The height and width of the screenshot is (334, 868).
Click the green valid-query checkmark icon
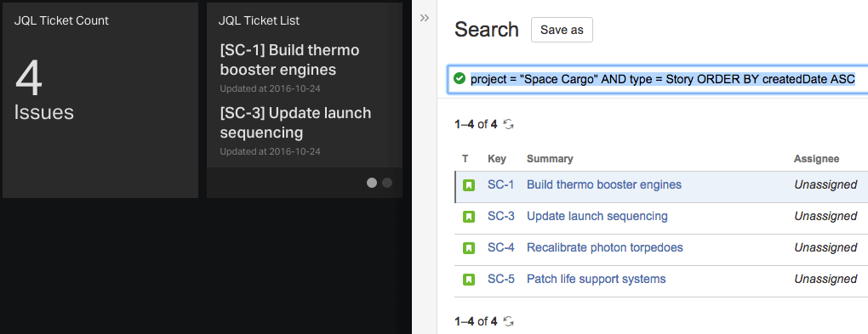tap(459, 78)
